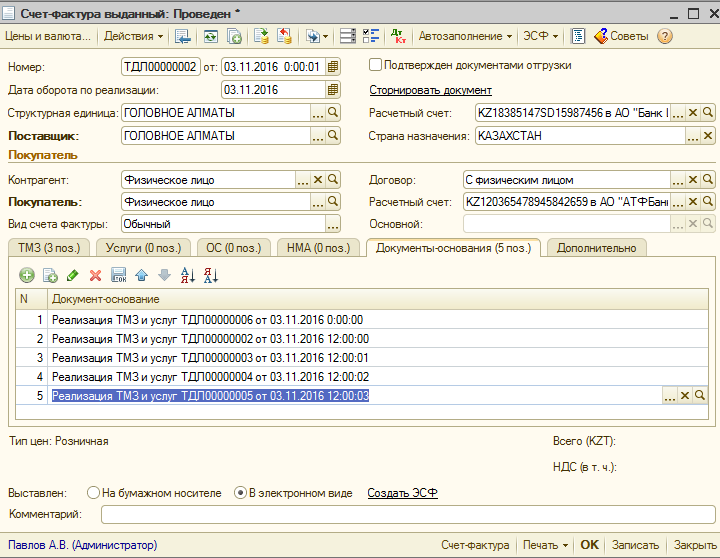The image size is (720, 558).
Task: Clear Страна назначения with X icon
Action: (x=708, y=135)
